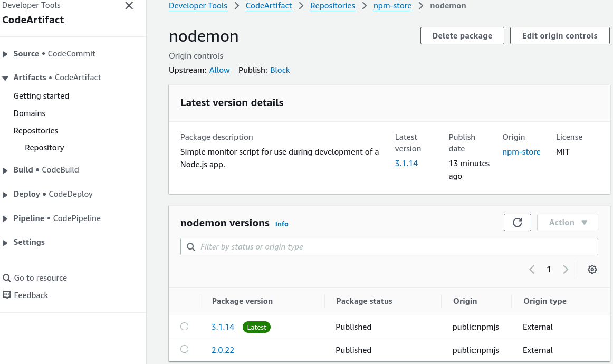
Task: Open the Info link beside nodemon versions
Action: click(282, 224)
